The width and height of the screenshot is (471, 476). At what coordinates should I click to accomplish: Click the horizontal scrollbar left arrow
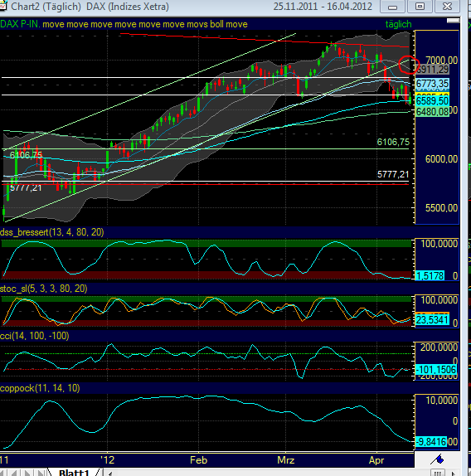tap(109, 474)
